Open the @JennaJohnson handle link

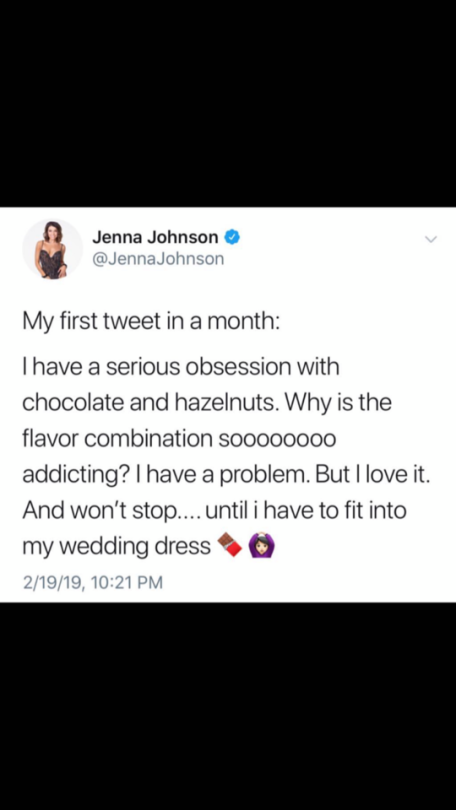tap(158, 258)
